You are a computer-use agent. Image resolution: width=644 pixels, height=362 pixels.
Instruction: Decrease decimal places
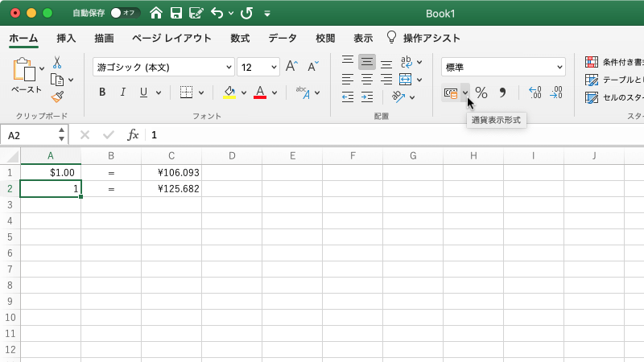point(556,93)
